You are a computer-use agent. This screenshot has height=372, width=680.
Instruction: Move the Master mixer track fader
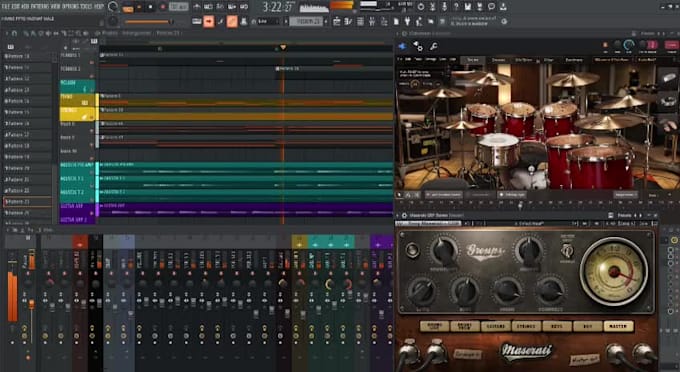pos(31,304)
